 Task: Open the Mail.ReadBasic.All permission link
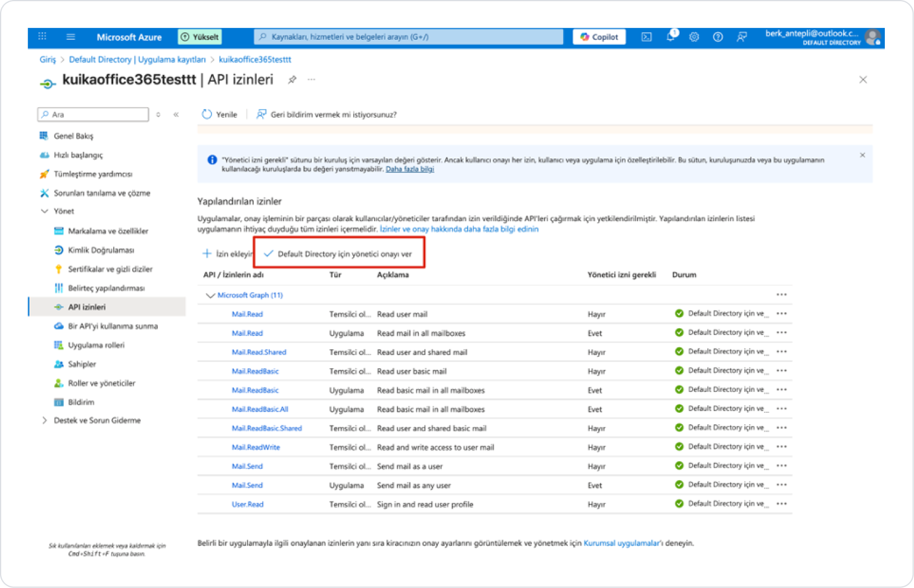(x=260, y=409)
